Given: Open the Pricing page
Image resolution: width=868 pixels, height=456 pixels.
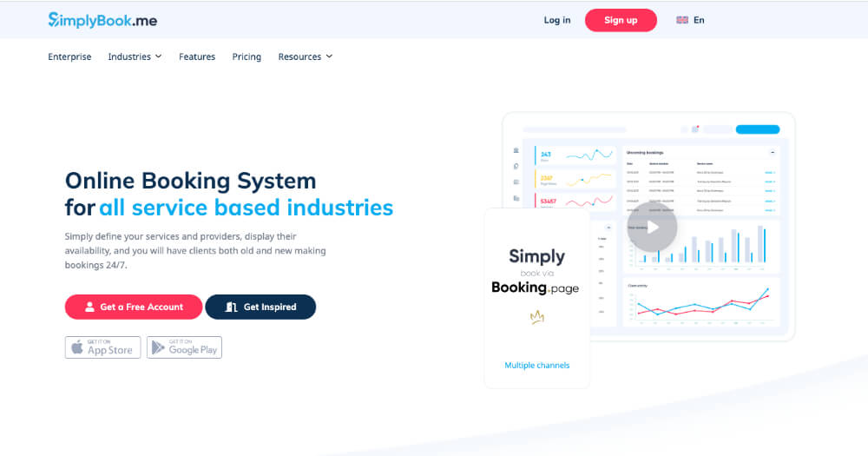Looking at the screenshot, I should coord(247,56).
